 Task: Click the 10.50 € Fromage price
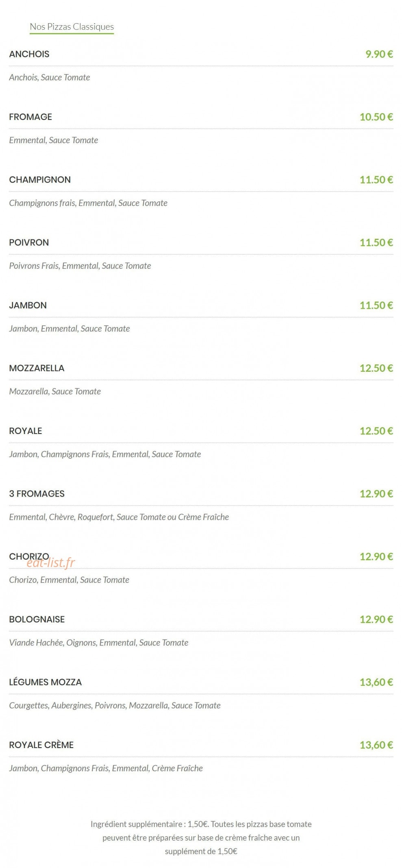point(376,117)
